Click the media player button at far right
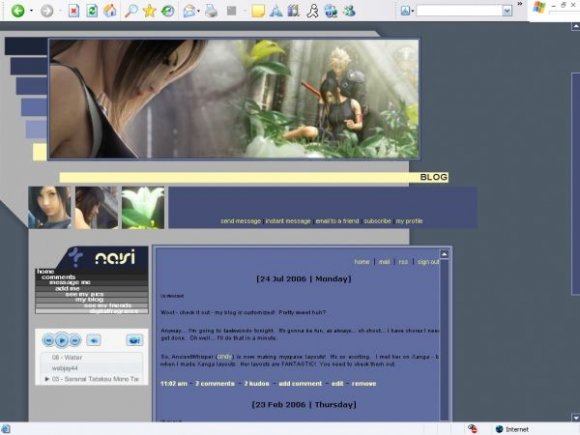 coord(134,340)
